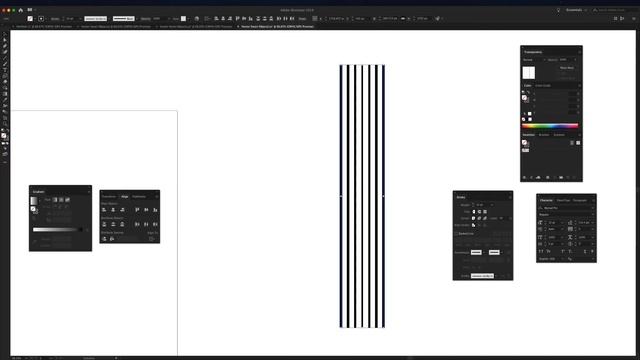
Task: Open start arrowhead dropdown in Stroke panel
Action: [x=478, y=252]
